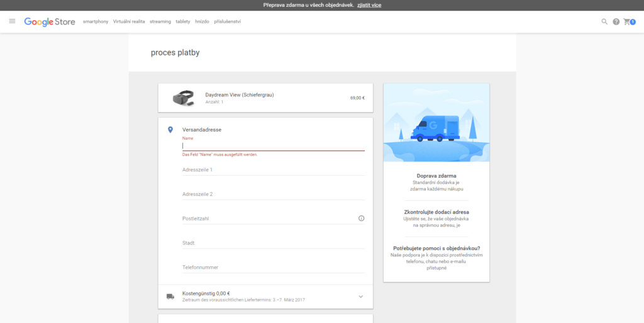Focus the Name input field
This screenshot has height=323, width=644.
(273, 145)
